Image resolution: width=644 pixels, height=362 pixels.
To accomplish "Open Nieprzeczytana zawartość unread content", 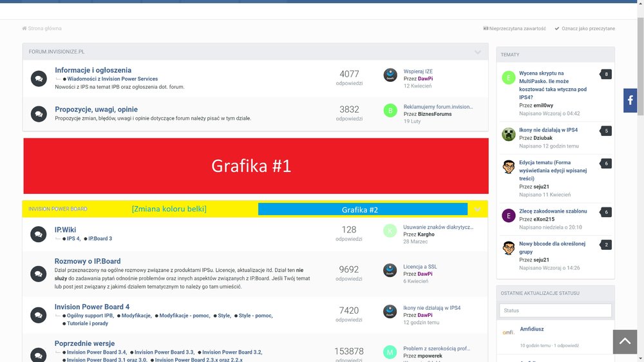I will click(x=515, y=28).
